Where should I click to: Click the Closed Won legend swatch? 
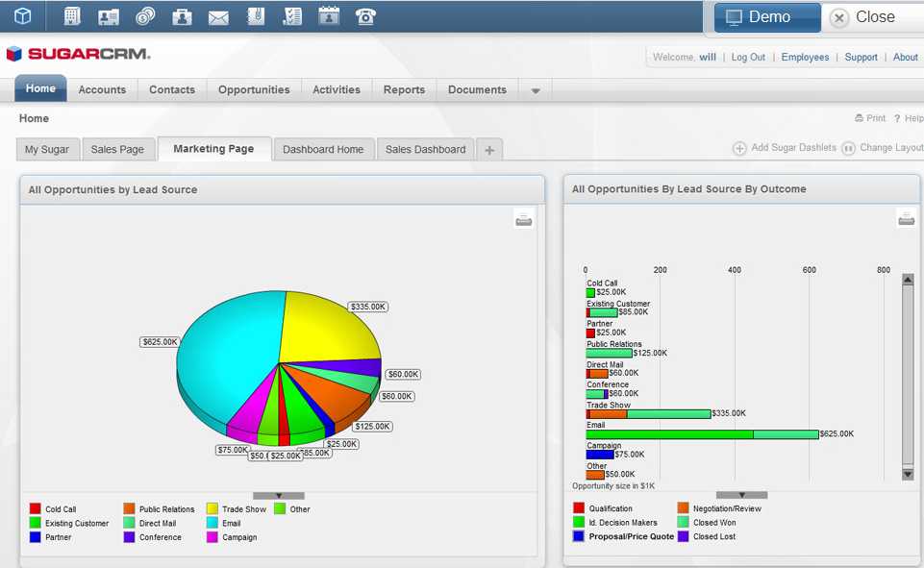click(683, 522)
